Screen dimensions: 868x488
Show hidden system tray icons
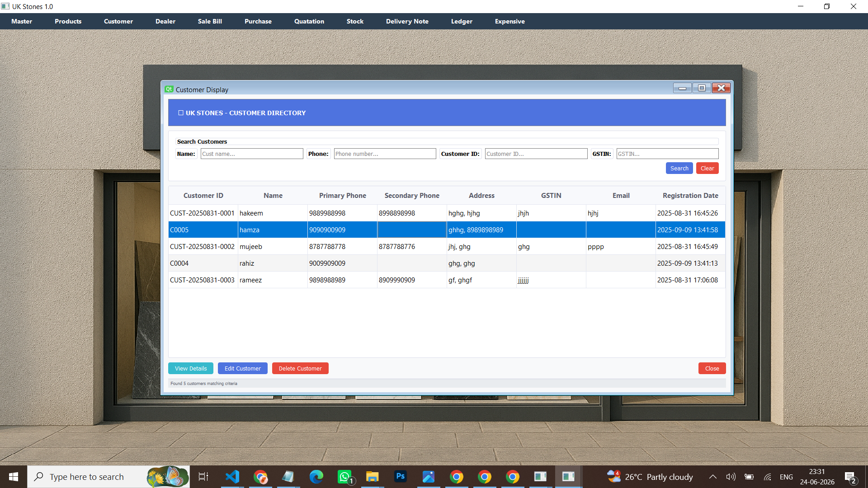[713, 477]
